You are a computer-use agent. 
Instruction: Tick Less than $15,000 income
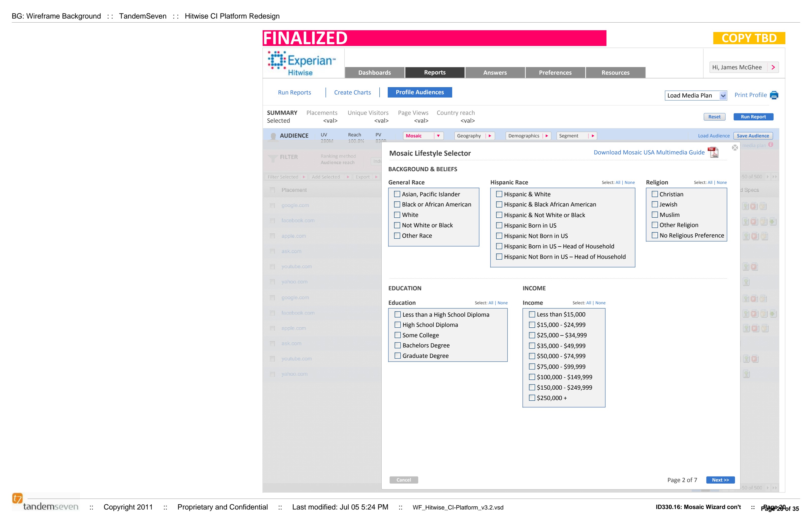pos(532,314)
